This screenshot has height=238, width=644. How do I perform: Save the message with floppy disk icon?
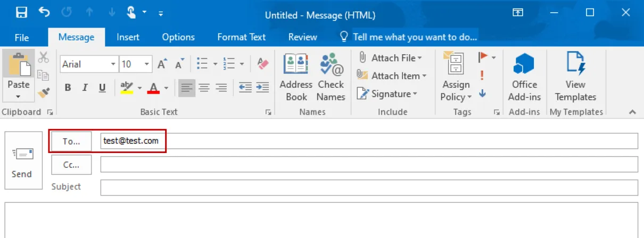[x=22, y=13]
